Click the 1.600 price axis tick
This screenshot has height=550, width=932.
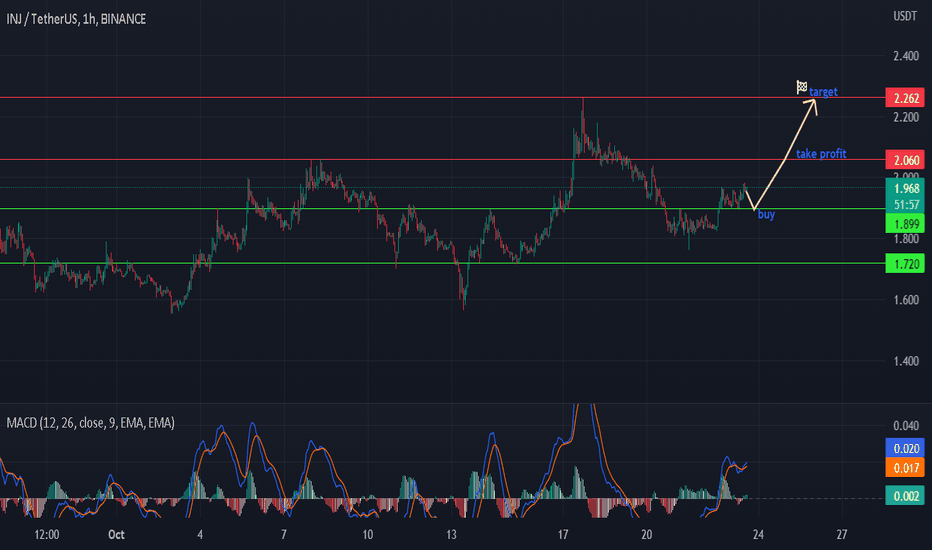point(906,300)
